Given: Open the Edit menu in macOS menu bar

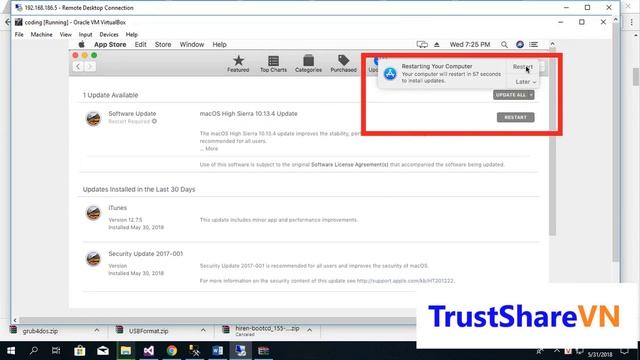Looking at the screenshot, I should pos(140,44).
